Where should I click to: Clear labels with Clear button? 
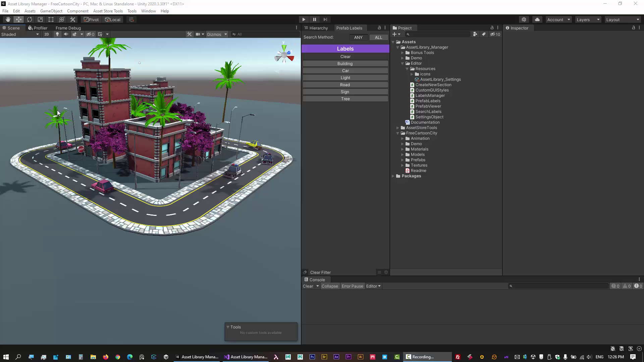tap(345, 57)
